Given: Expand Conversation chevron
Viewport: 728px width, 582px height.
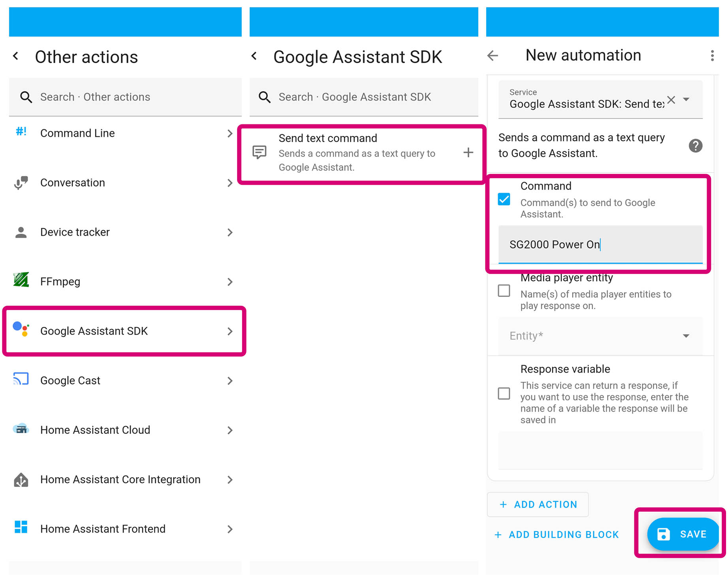Looking at the screenshot, I should (x=230, y=183).
